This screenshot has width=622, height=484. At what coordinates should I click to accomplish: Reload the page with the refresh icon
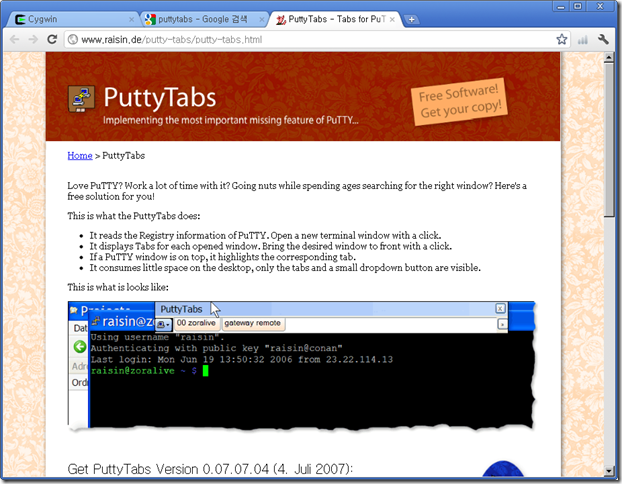[x=52, y=39]
